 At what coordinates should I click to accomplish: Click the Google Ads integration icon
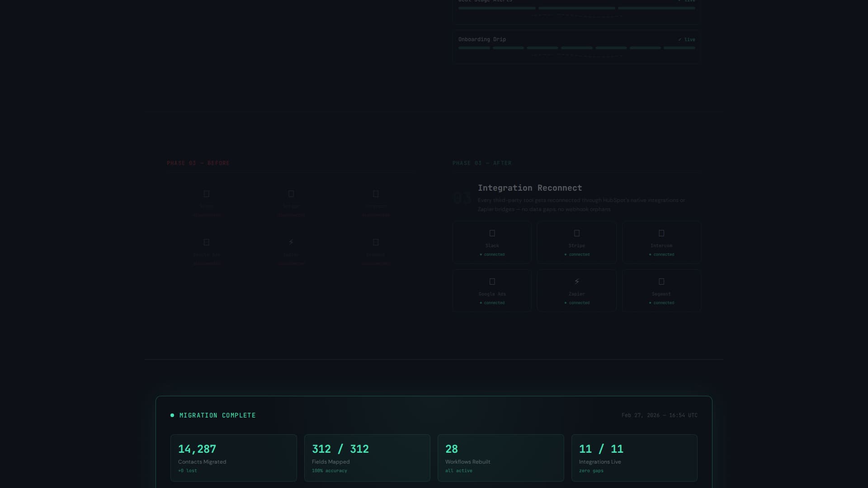[x=492, y=282]
